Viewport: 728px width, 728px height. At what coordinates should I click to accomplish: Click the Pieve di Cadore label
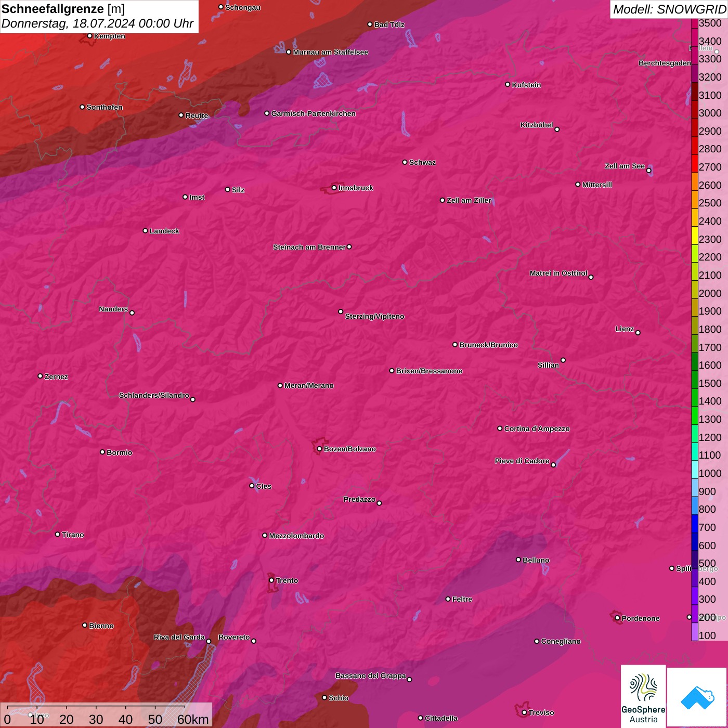[522, 461]
